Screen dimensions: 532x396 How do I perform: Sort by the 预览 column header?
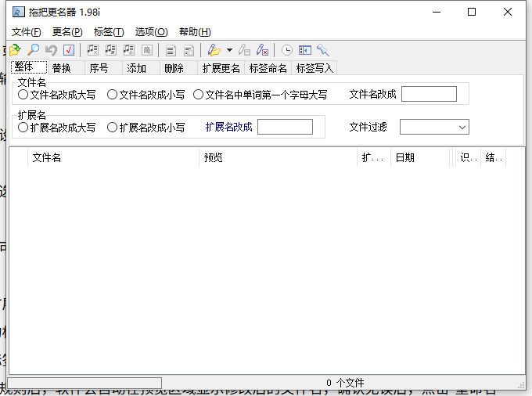click(x=278, y=157)
